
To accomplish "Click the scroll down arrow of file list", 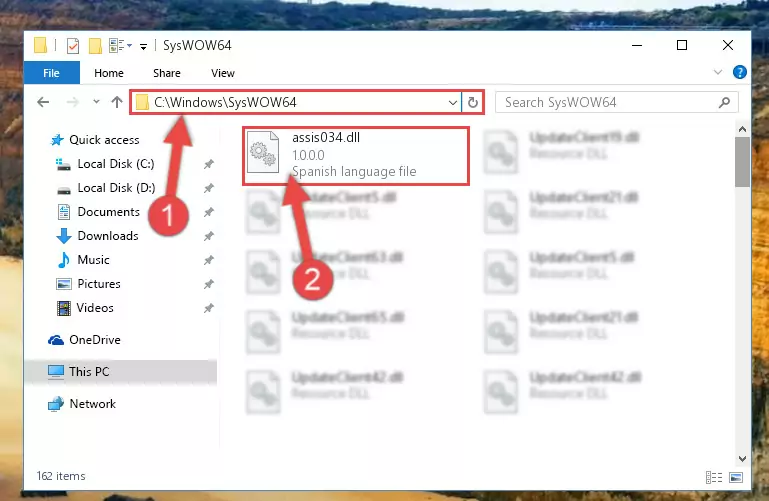I will pos(742,459).
